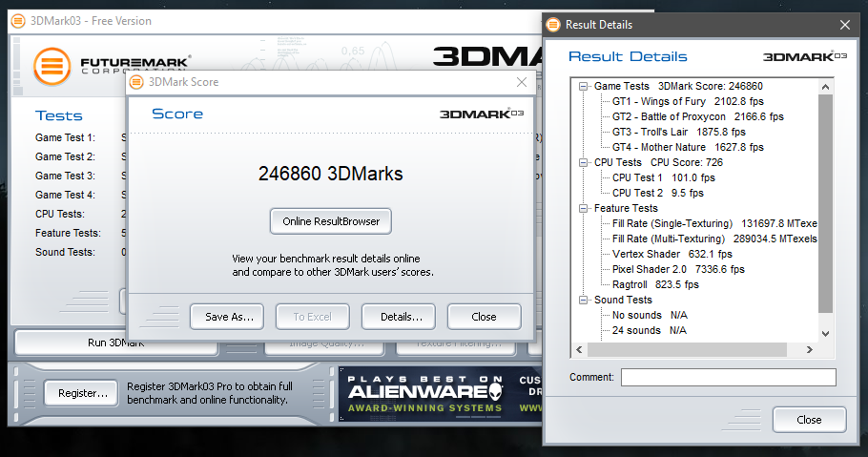The width and height of the screenshot is (868, 457).
Task: Click the 3DMark Score dialog title icon
Action: (x=136, y=83)
